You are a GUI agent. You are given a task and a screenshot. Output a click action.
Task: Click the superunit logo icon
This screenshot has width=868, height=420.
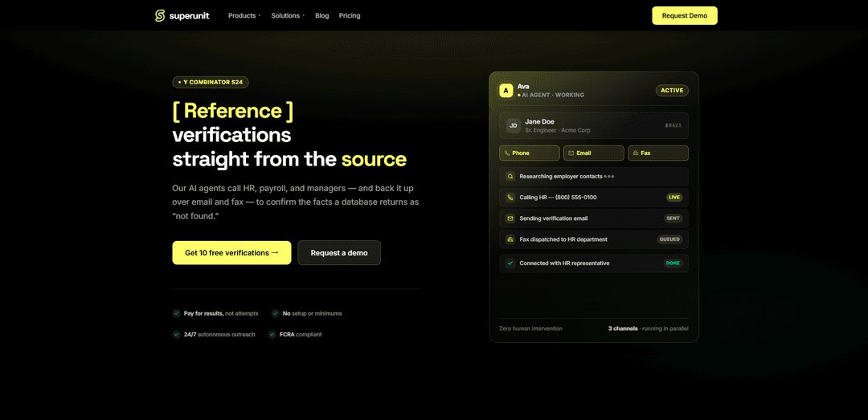160,15
